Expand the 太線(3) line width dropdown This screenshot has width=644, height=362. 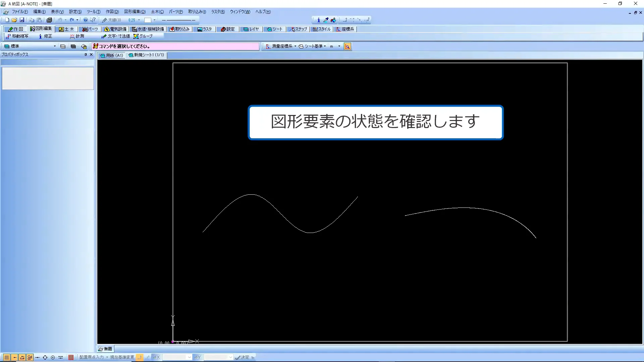(139, 20)
